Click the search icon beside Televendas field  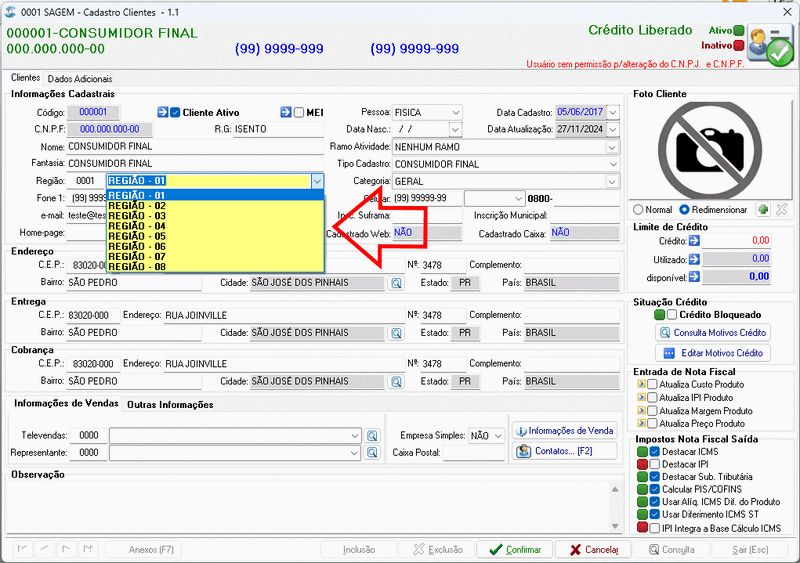pos(372,435)
